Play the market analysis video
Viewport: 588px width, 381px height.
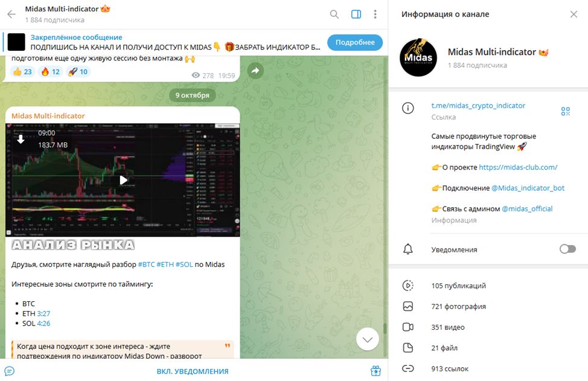click(123, 181)
